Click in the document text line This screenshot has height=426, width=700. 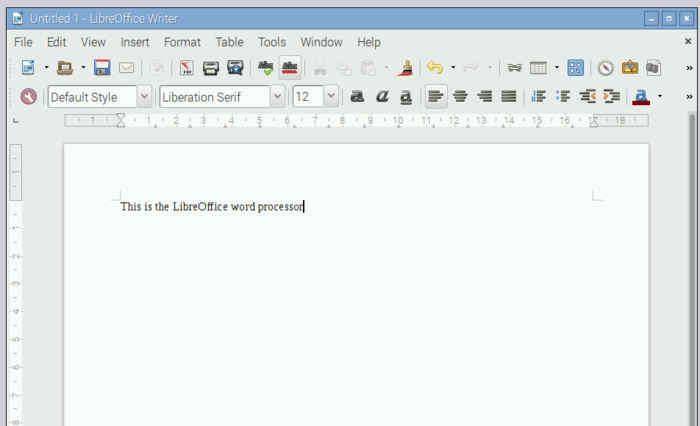(x=211, y=207)
